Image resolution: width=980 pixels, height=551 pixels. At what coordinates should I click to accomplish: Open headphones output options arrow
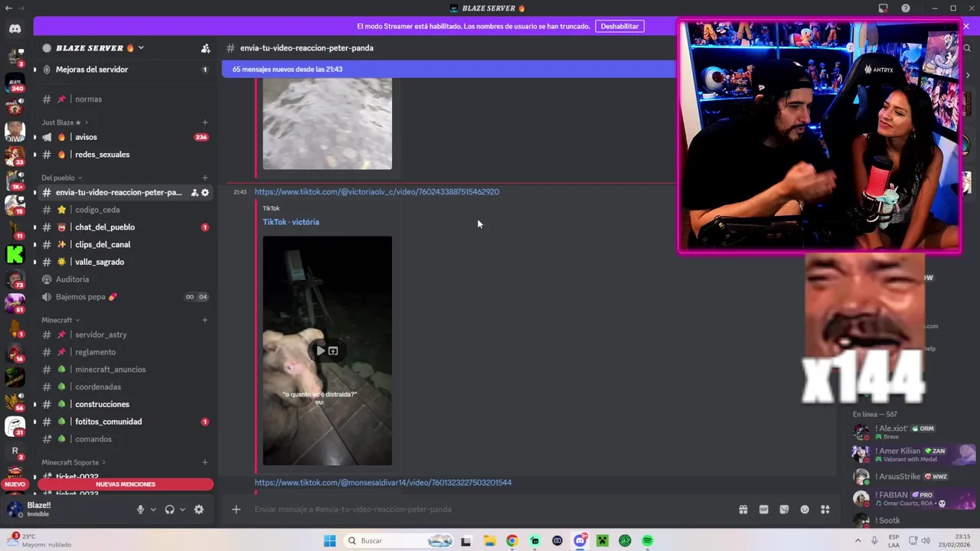[182, 510]
